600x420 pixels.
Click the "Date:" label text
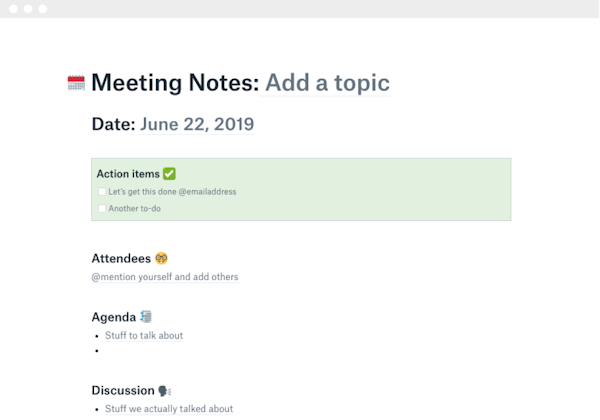point(112,125)
